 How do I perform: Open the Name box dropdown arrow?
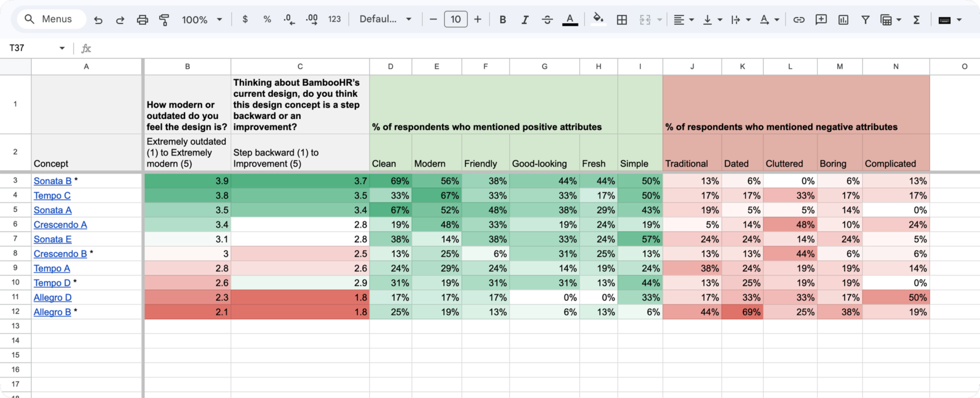[62, 48]
